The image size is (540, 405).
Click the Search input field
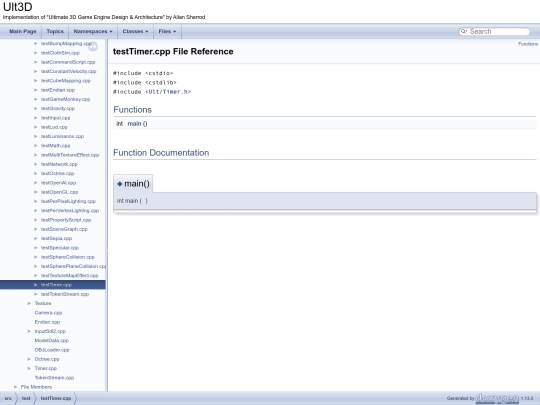pos(498,31)
